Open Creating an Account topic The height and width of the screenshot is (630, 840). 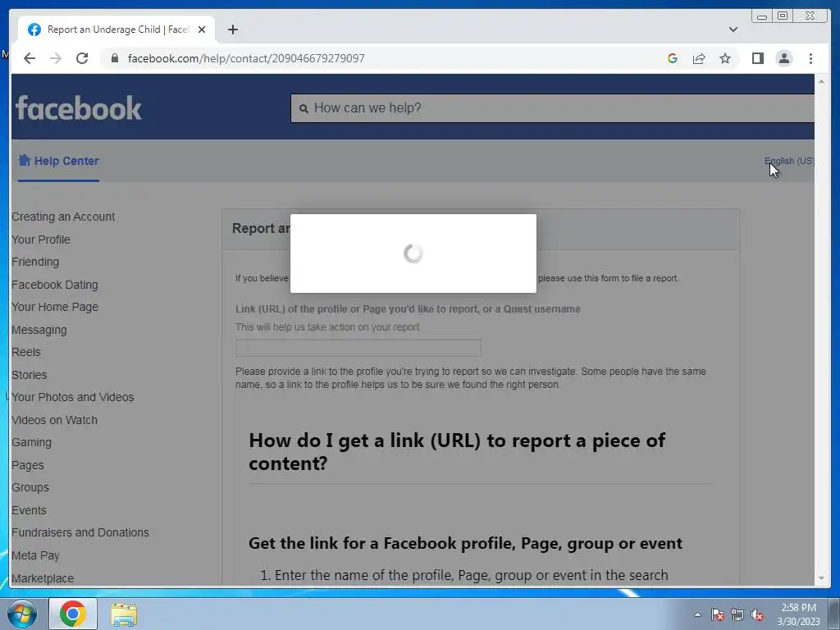coord(63,217)
